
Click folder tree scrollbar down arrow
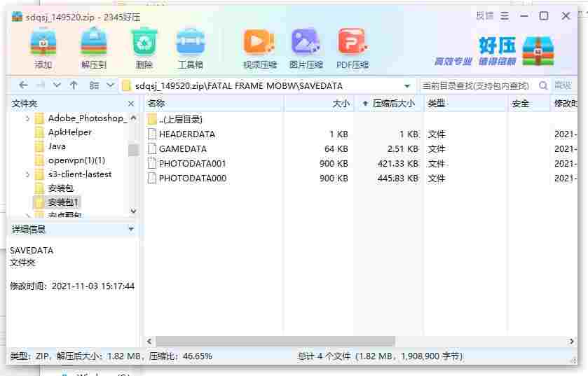pyautogui.click(x=133, y=211)
